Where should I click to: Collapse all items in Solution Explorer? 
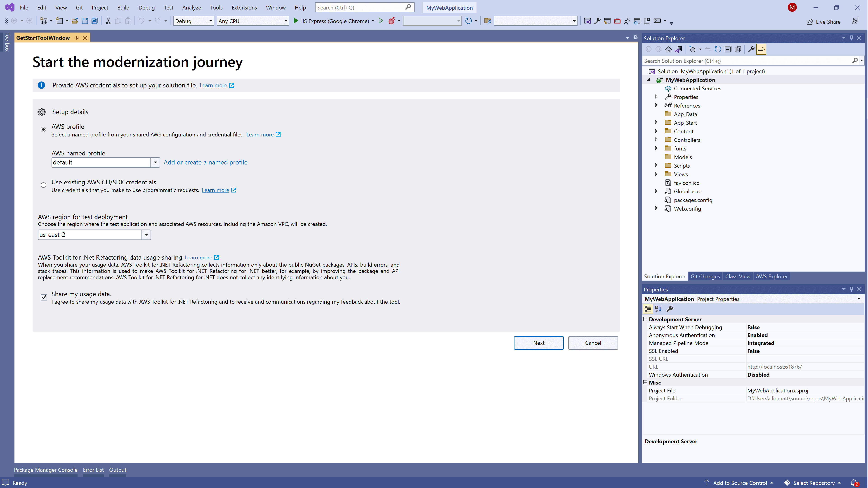coord(728,49)
